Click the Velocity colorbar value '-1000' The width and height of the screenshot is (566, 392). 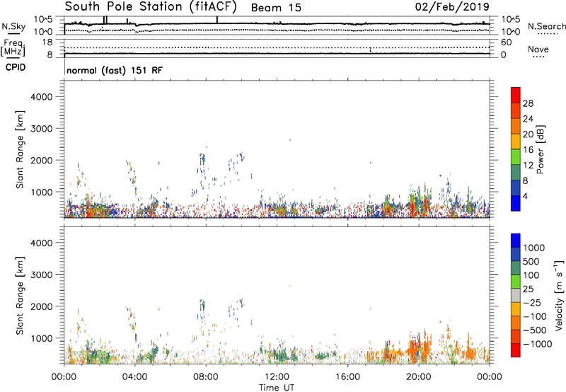tap(537, 344)
